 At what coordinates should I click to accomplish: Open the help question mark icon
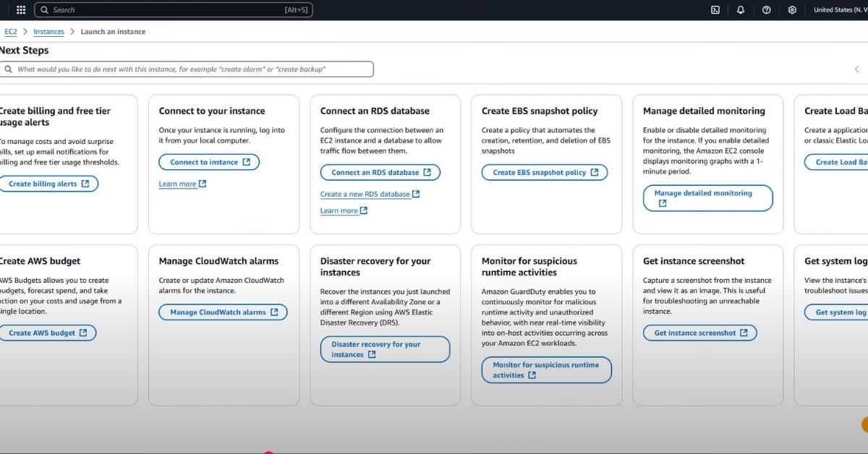pos(767,10)
